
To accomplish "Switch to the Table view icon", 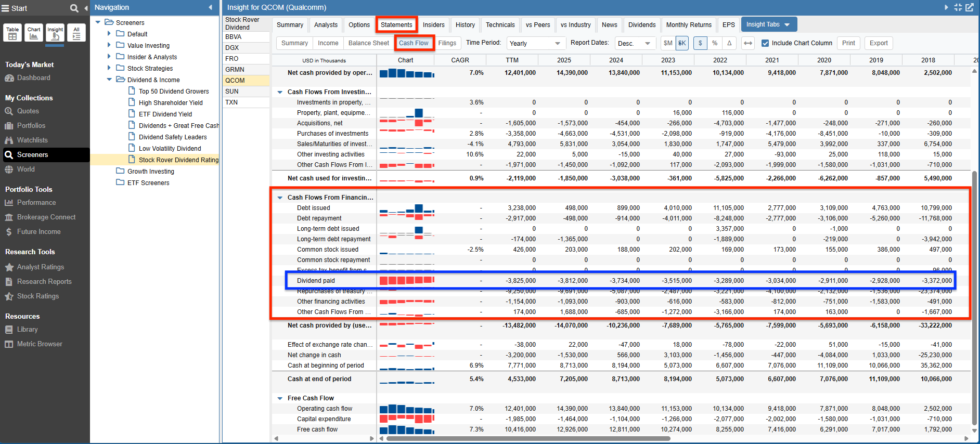I will pos(12,33).
